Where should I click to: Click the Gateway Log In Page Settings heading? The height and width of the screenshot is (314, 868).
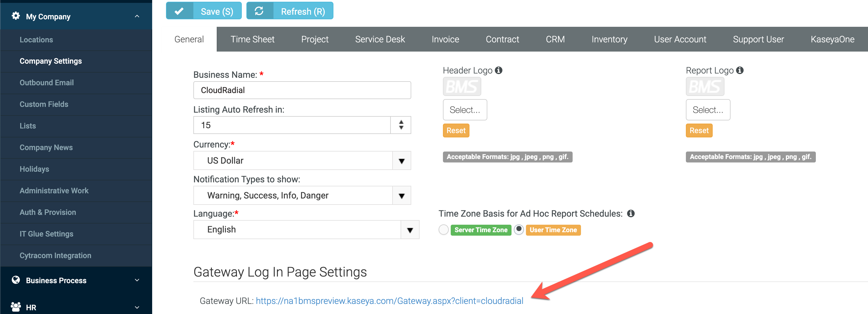[280, 272]
